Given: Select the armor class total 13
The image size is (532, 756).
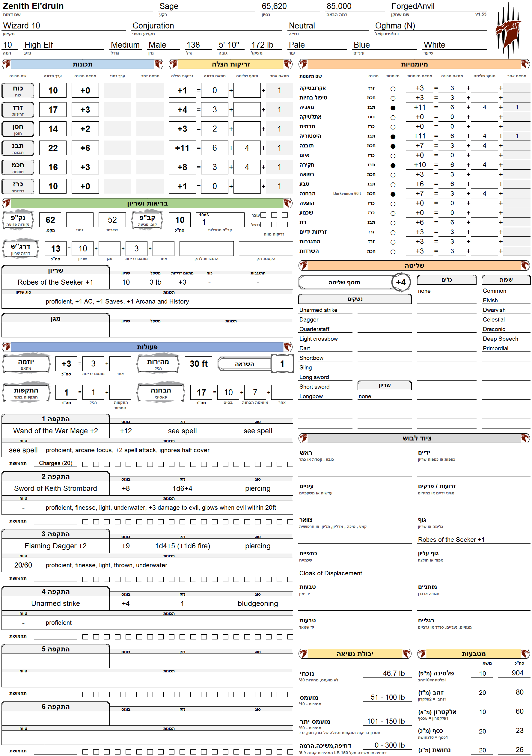Looking at the screenshot, I should [x=56, y=249].
